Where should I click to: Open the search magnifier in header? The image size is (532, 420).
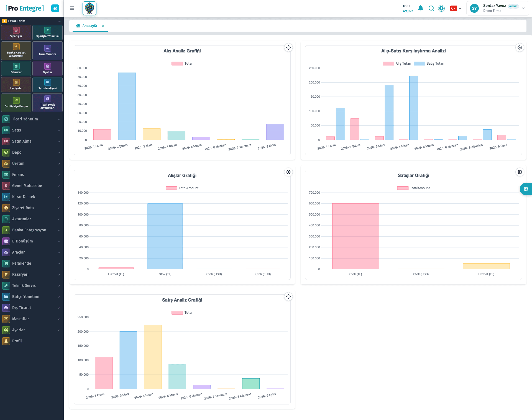(x=431, y=8)
